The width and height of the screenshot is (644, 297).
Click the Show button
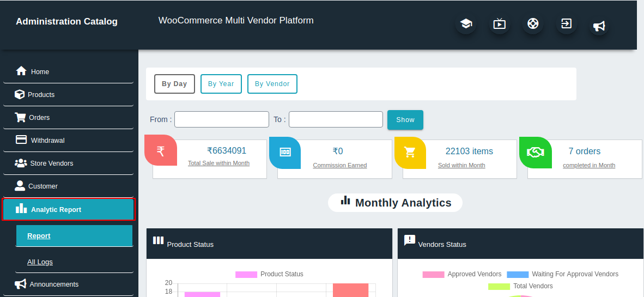point(405,120)
